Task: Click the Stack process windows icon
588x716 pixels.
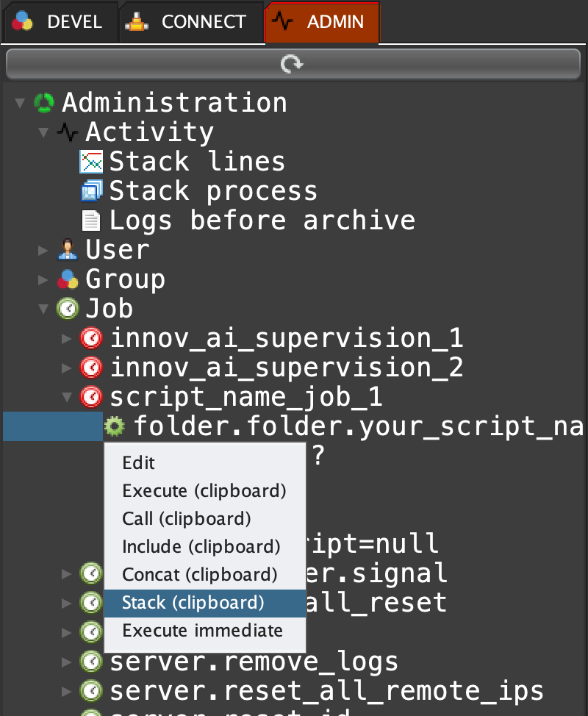Action: click(x=91, y=191)
